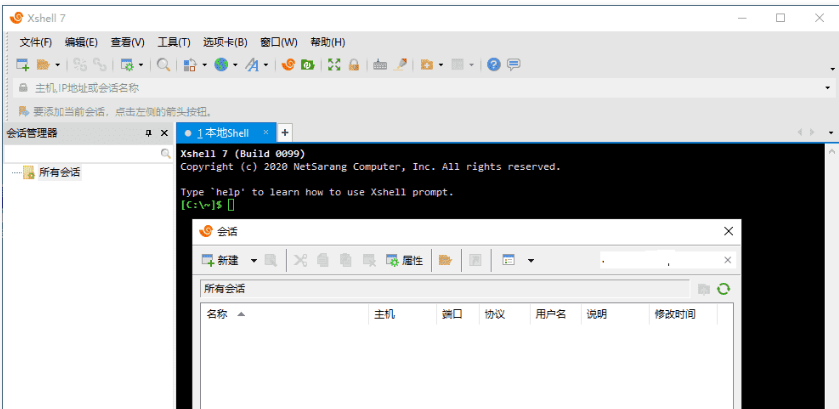
Task: Open help via the blue question mark icon
Action: [x=494, y=65]
